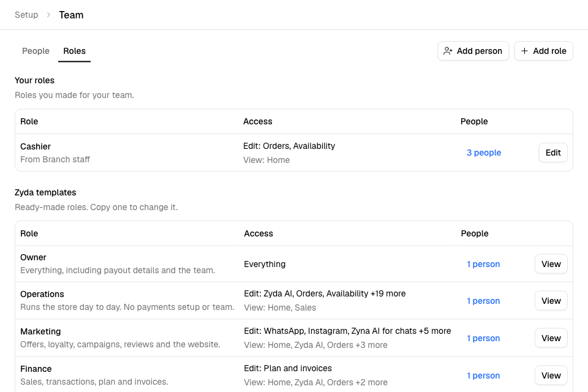Open the 1 person link for Owner
This screenshot has height=392, width=588.
pyautogui.click(x=483, y=264)
